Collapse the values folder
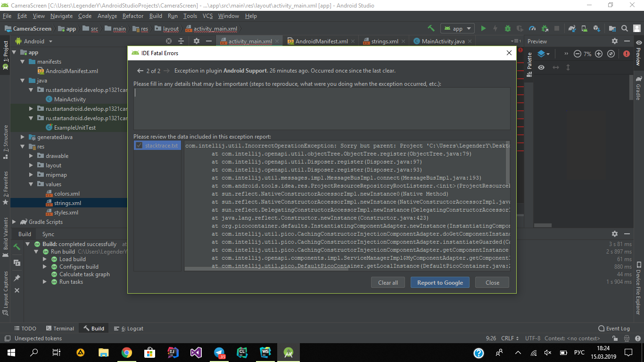 tap(31, 184)
